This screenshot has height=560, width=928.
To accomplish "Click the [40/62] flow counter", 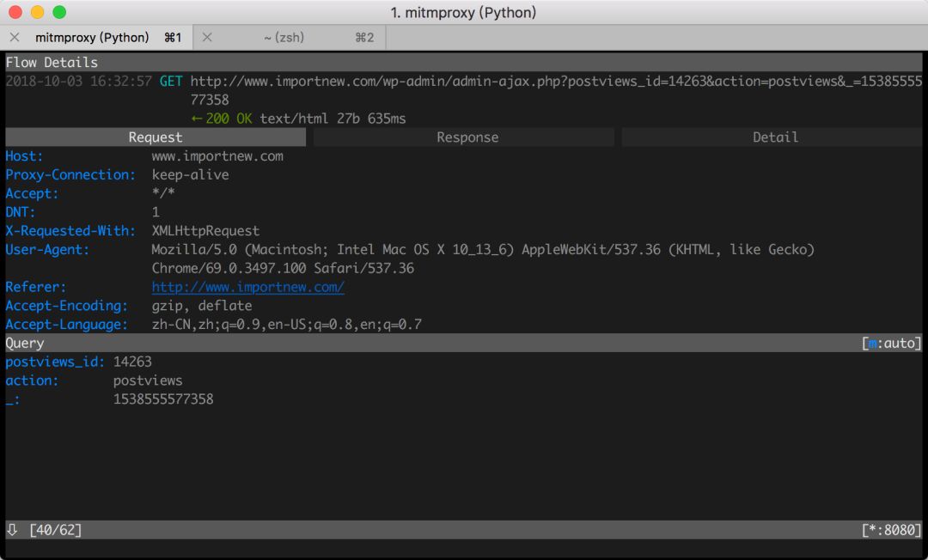I will click(56, 530).
